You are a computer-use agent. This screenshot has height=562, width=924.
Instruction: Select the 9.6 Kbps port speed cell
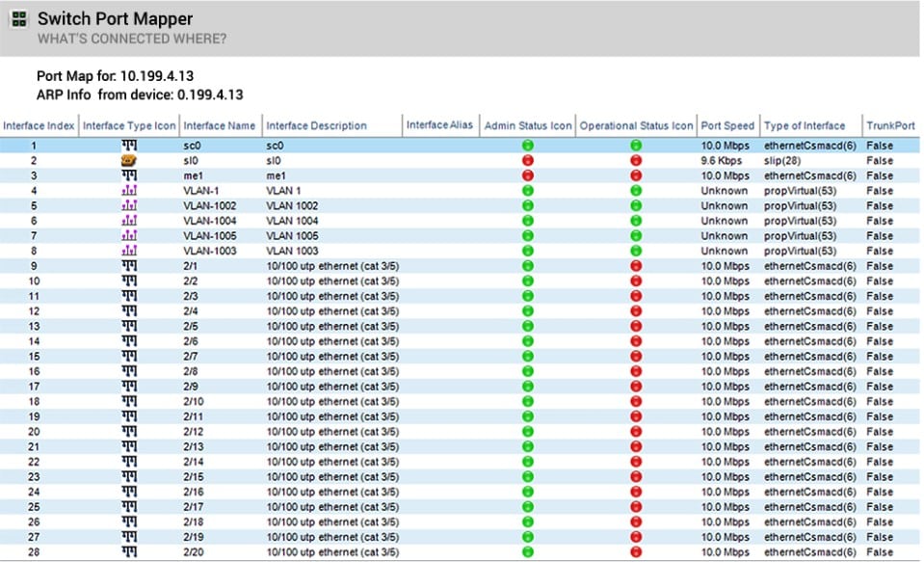click(722, 160)
